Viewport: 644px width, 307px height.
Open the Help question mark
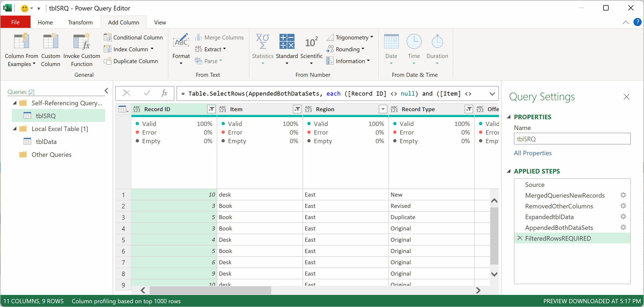pyautogui.click(x=637, y=22)
